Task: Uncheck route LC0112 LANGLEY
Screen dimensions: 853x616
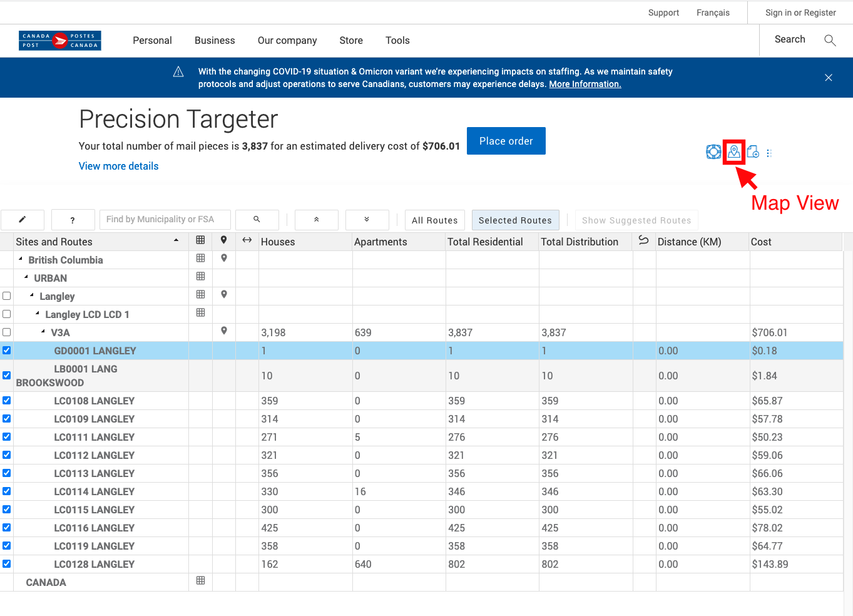Action: click(7, 455)
